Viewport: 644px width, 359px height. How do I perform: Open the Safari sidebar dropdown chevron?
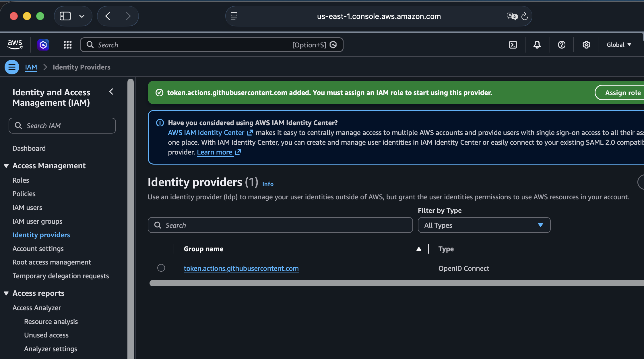pos(82,16)
